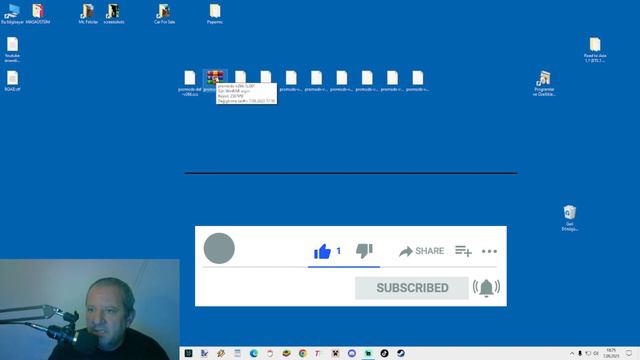Click the SUBSCRIBED button
Screen dimensions: 640x360
[x=412, y=288]
